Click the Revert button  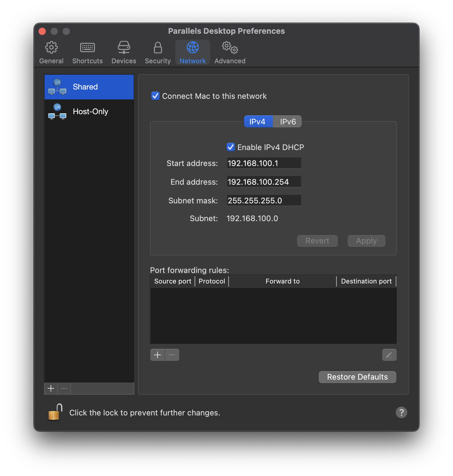[x=317, y=241]
